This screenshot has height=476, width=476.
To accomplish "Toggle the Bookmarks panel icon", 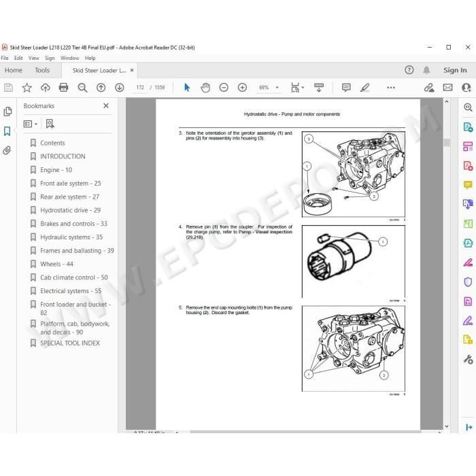I will click(7, 131).
